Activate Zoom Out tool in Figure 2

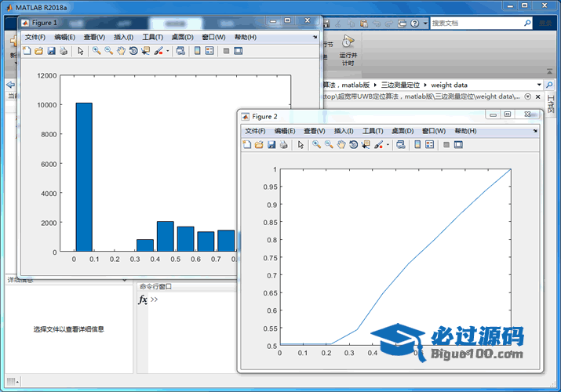click(329, 145)
